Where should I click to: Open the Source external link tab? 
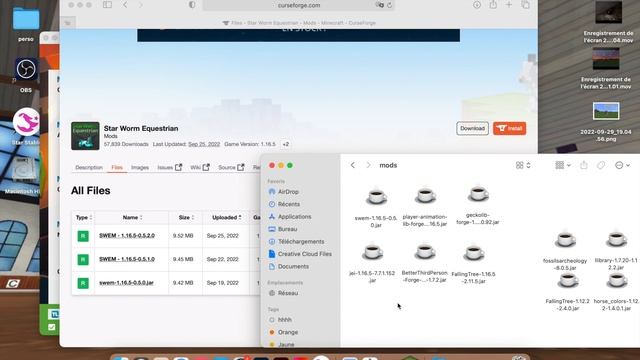pos(231,167)
